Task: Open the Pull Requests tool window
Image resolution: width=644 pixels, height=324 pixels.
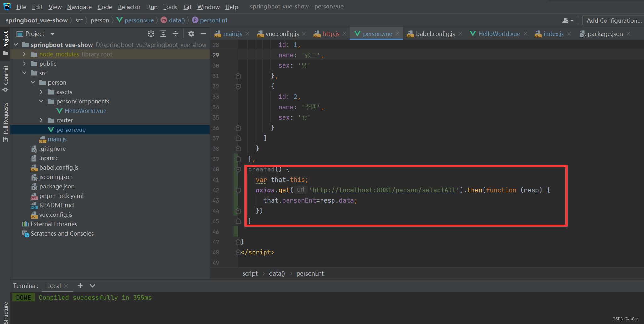Action: point(5,122)
